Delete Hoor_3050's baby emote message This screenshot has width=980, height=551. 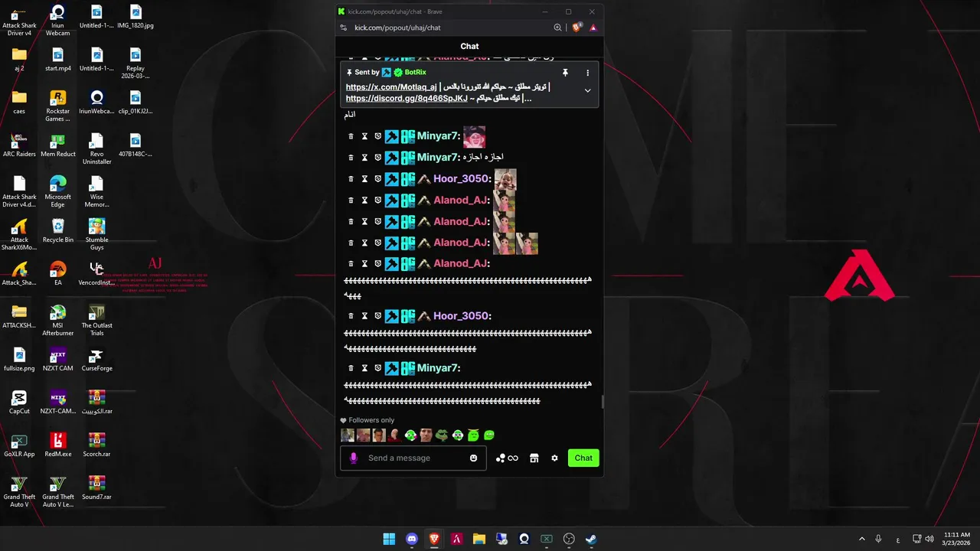351,179
